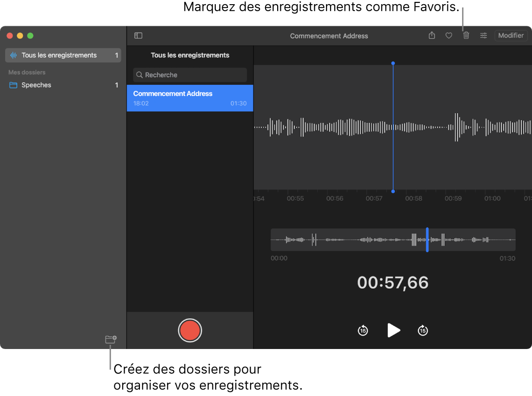The width and height of the screenshot is (532, 396).
Task: Play the recording with the play button
Action: [x=393, y=330]
